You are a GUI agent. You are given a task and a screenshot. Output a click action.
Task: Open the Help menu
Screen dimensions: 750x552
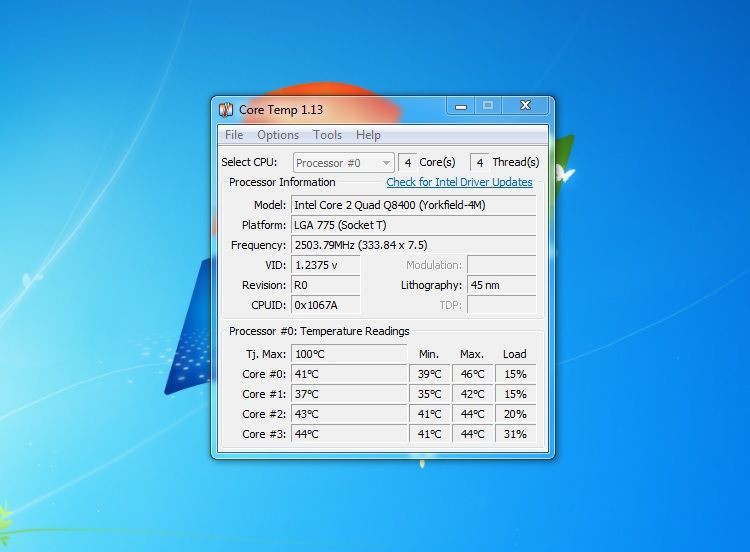point(368,135)
